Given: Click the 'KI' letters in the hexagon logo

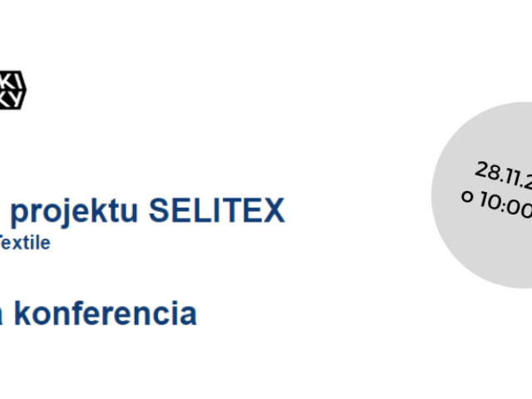Looking at the screenshot, I should pyautogui.click(x=11, y=81).
